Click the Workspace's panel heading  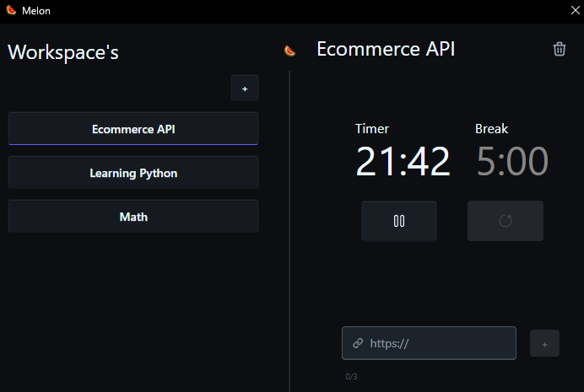(63, 52)
